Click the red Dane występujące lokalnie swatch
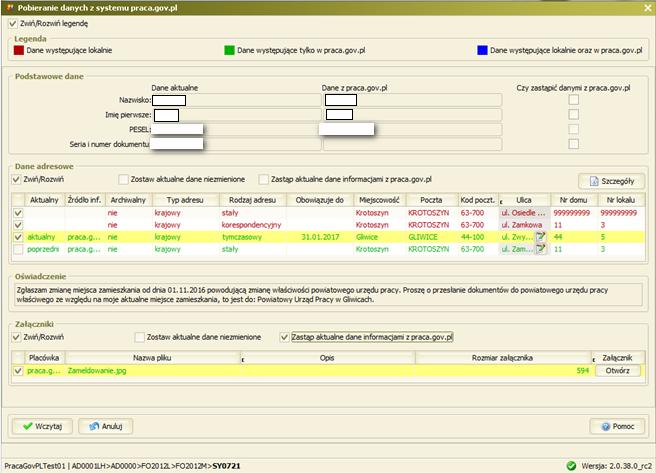The image size is (656, 473). pos(19,50)
